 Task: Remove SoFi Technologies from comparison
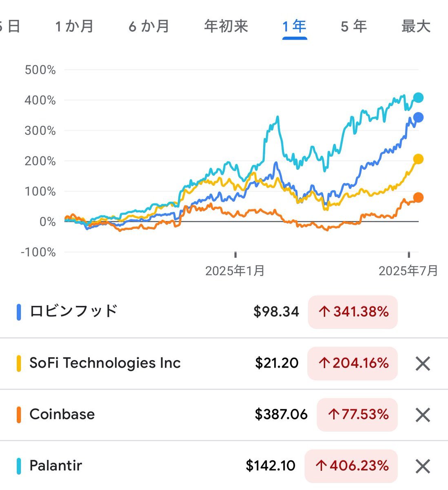pos(423,363)
